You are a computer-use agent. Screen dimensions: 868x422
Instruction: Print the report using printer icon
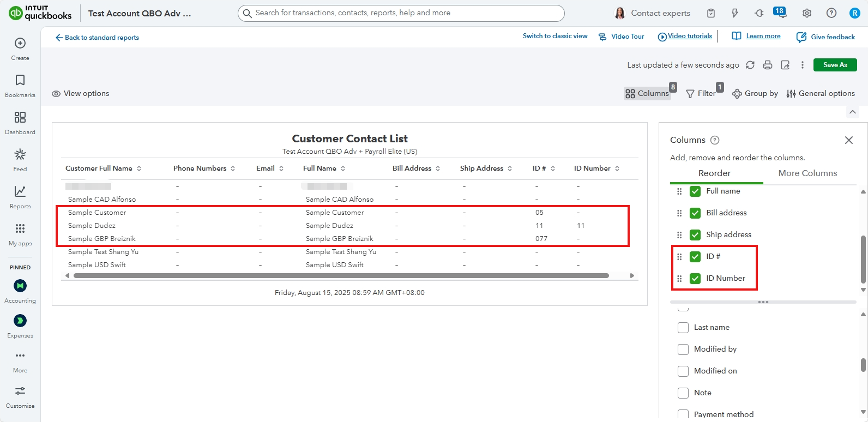[x=768, y=65]
